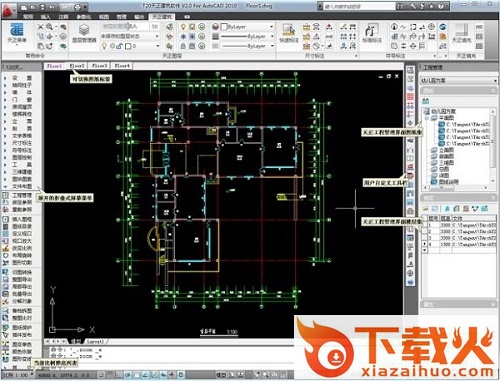Screen dimensions: 500x381
Task: Open the 图层管理器 layer manager
Action: point(84,33)
